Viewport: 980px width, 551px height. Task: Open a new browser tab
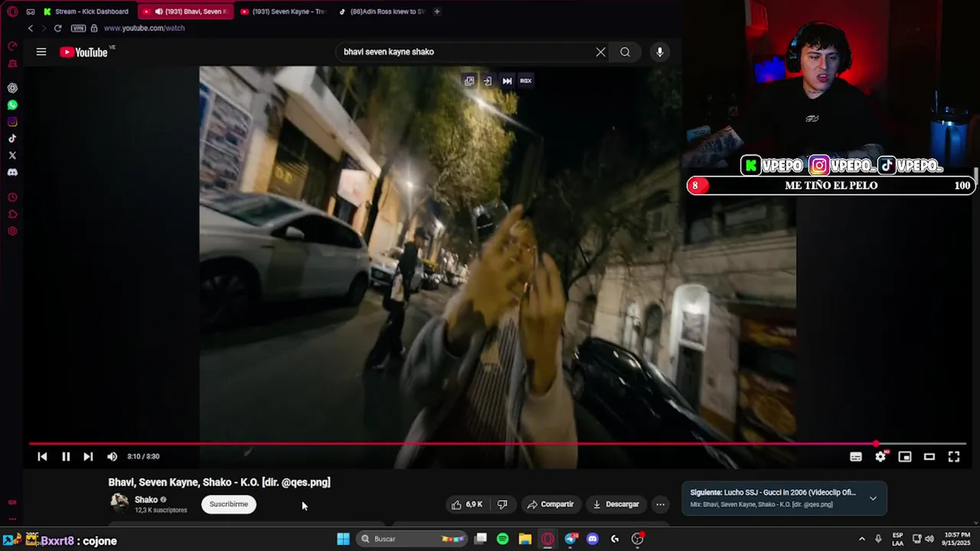pos(437,11)
